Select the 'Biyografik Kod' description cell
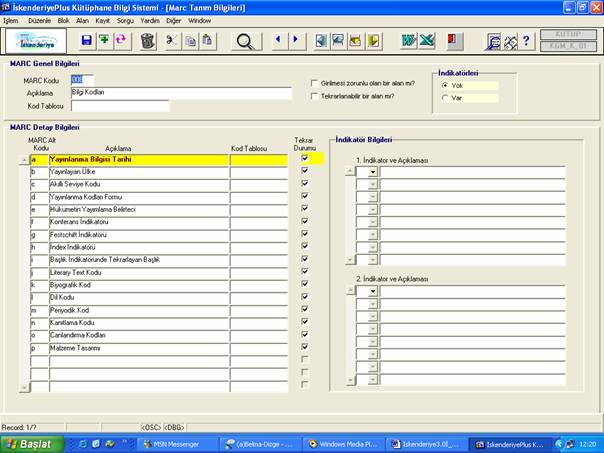The width and height of the screenshot is (604, 453). tap(139, 285)
